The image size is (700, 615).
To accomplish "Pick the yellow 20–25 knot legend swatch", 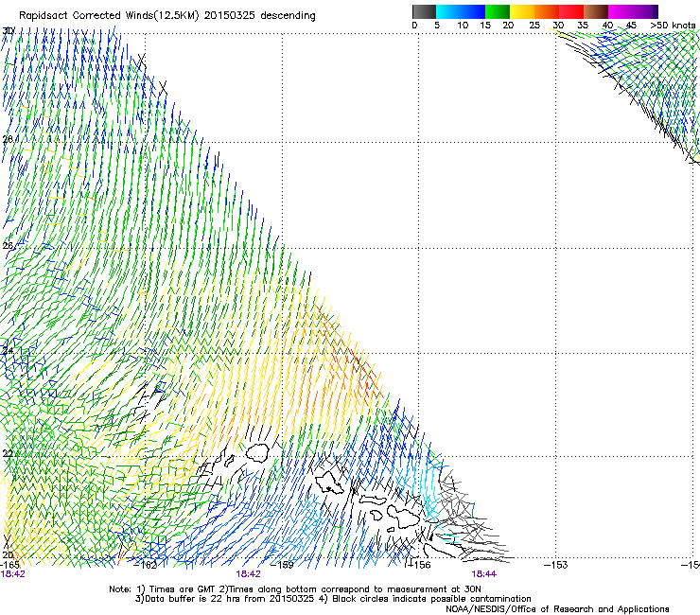I will pos(522,11).
